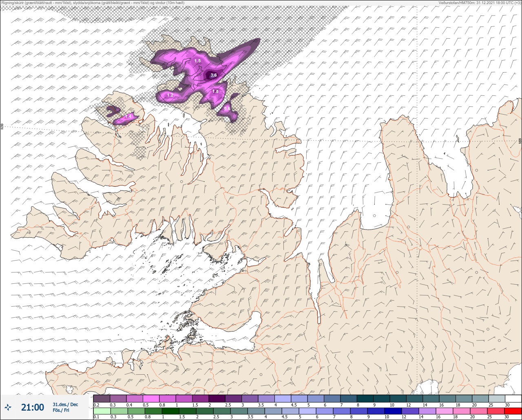Click the 21:00 forecast time label
Image resolution: width=522 pixels, height=420 pixels.
coord(32,407)
